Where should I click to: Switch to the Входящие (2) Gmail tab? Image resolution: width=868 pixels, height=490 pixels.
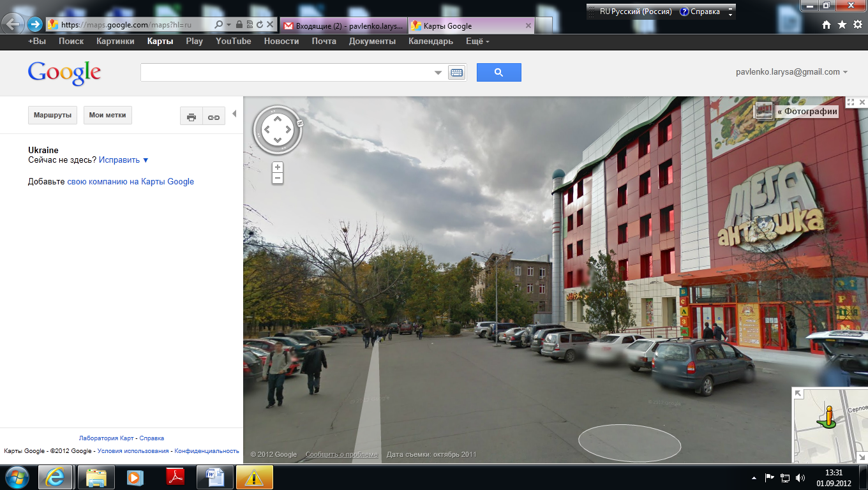[343, 26]
